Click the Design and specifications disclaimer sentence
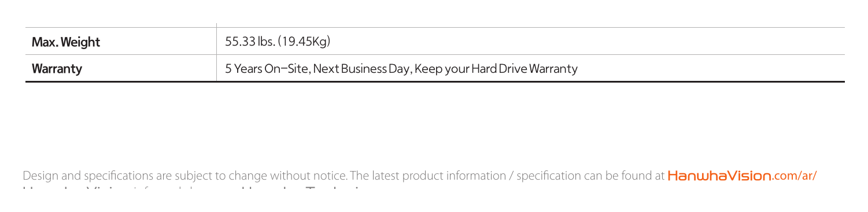Viewport: 868px width, 212px height. point(185,175)
